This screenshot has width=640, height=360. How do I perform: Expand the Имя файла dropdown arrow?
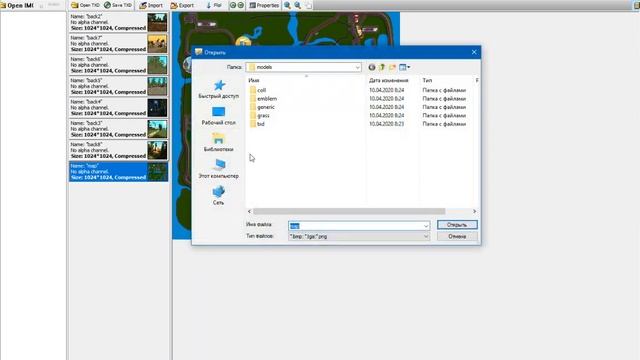pos(426,226)
